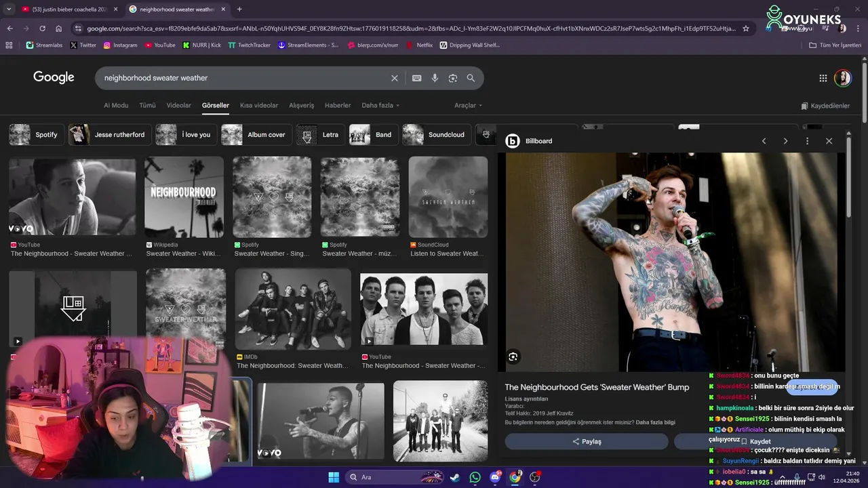868x488 pixels.
Task: Select the Kısa videolar search tab
Action: tap(259, 106)
